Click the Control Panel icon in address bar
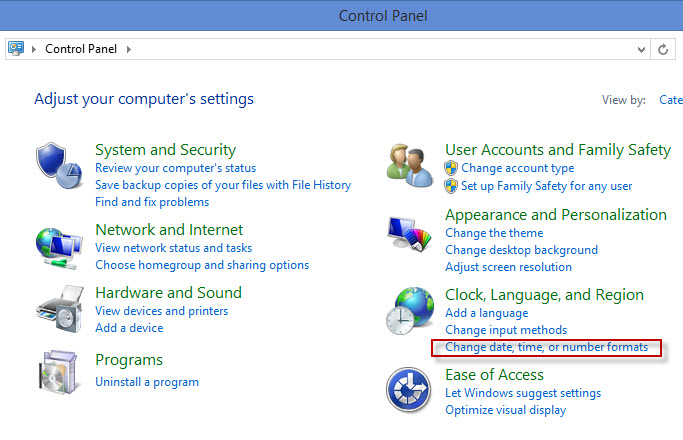This screenshot has width=683, height=440. pos(16,48)
